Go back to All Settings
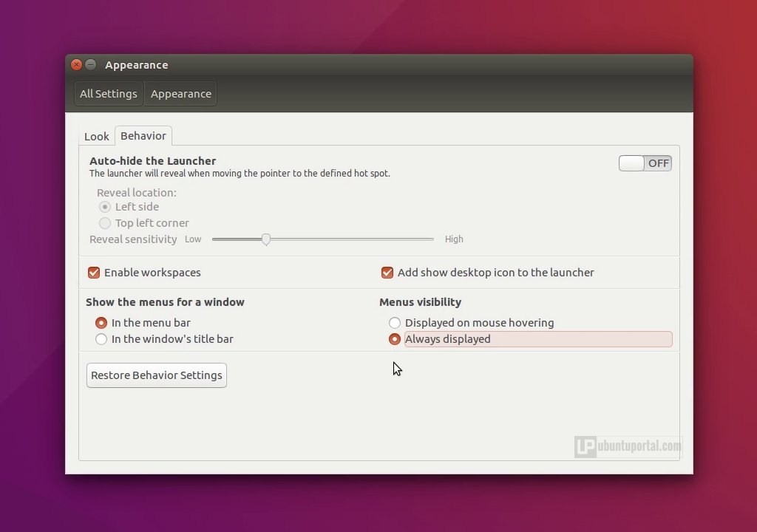757x532 pixels. 108,94
